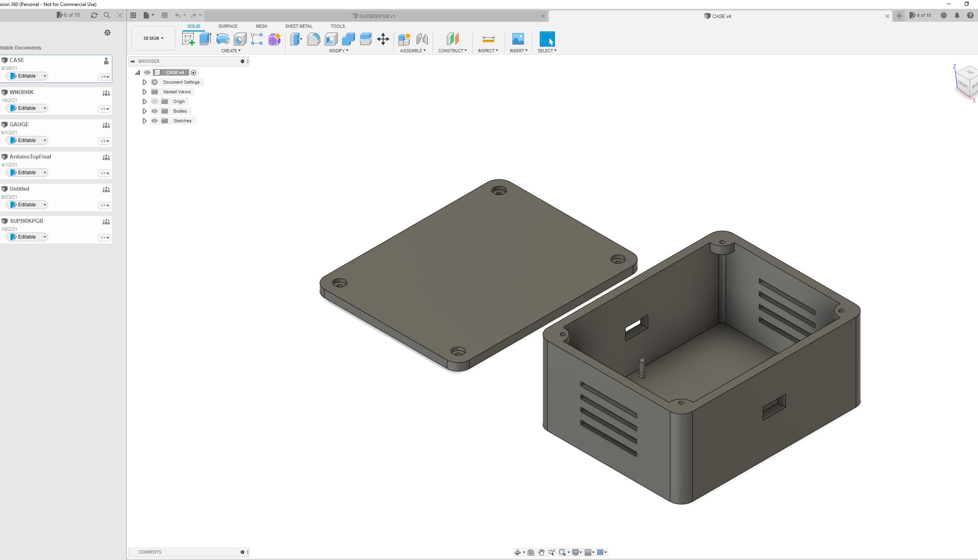The width and height of the screenshot is (978, 560).
Task: Click the Select tool icon
Action: pyautogui.click(x=547, y=39)
